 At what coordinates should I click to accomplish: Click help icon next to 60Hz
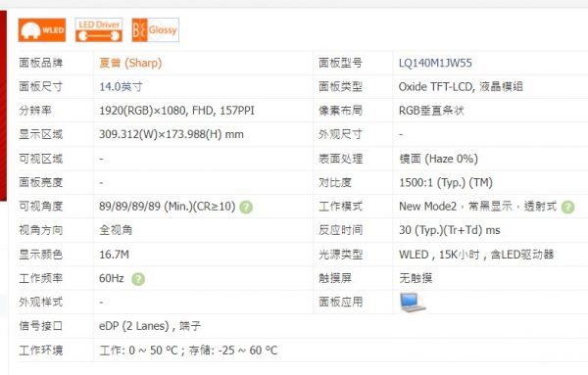pyautogui.click(x=138, y=279)
